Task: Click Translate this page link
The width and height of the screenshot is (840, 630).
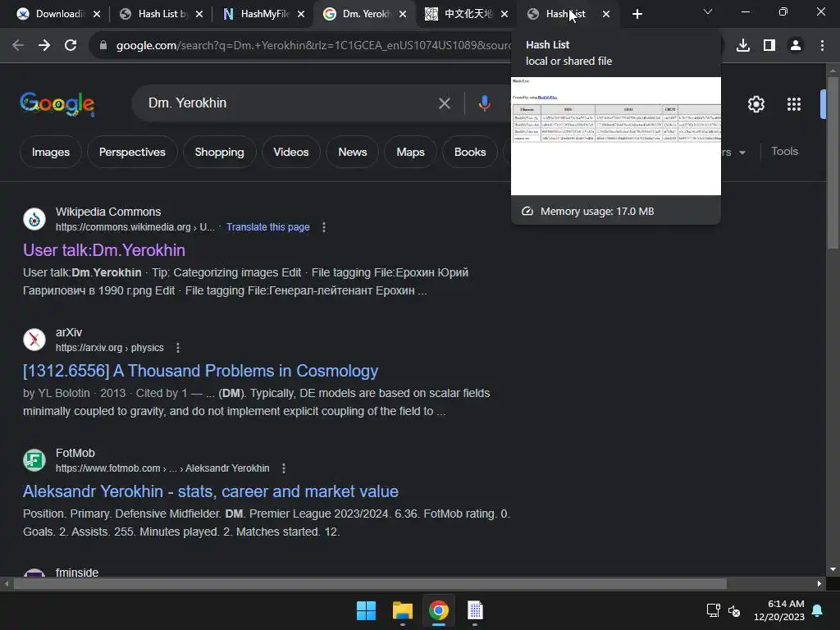Action: click(268, 227)
